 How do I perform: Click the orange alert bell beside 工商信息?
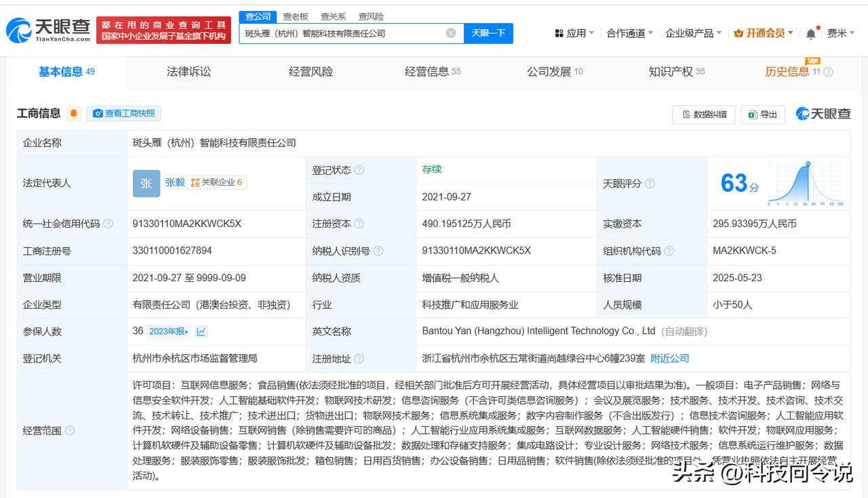[x=73, y=113]
